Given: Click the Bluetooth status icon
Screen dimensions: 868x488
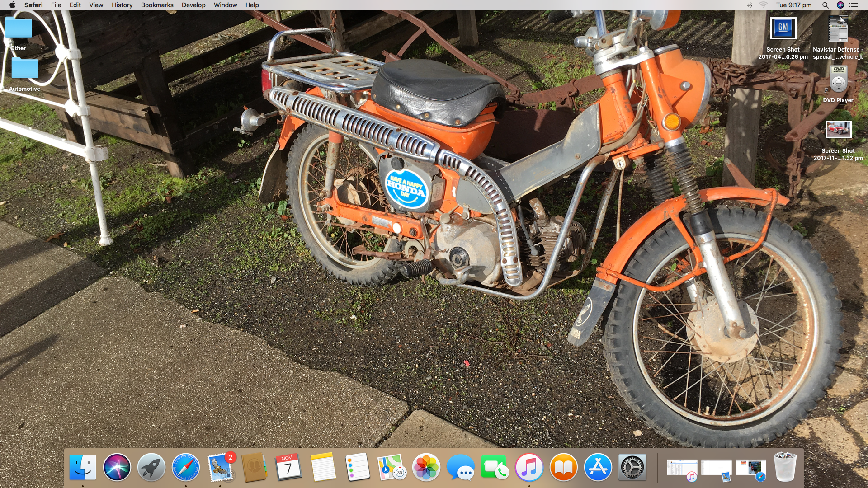Looking at the screenshot, I should (x=750, y=5).
